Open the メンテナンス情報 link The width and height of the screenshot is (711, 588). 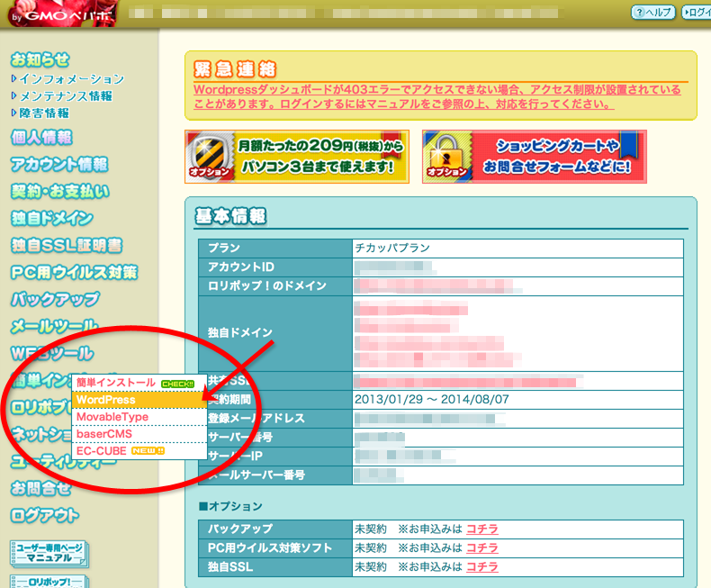coord(65,96)
